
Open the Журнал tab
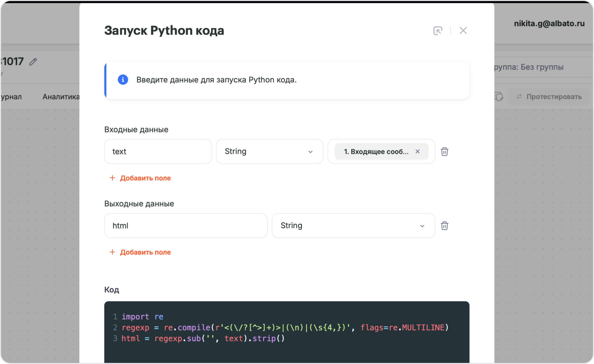[x=11, y=97]
